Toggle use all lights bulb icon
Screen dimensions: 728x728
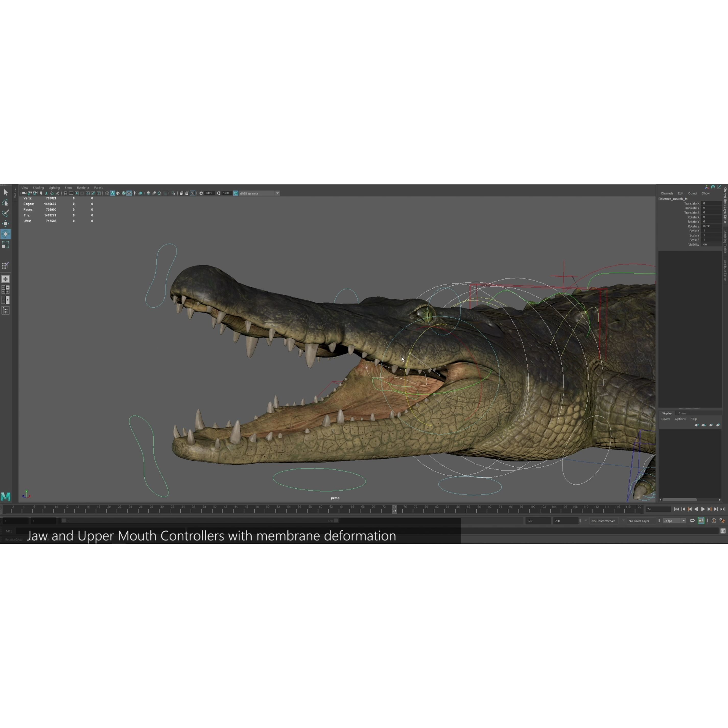[x=135, y=193]
